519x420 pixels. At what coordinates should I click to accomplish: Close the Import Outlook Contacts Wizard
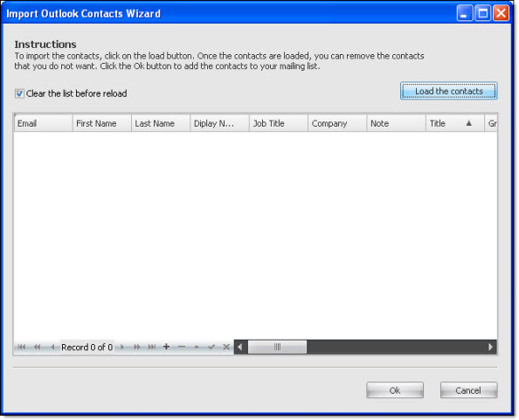502,13
